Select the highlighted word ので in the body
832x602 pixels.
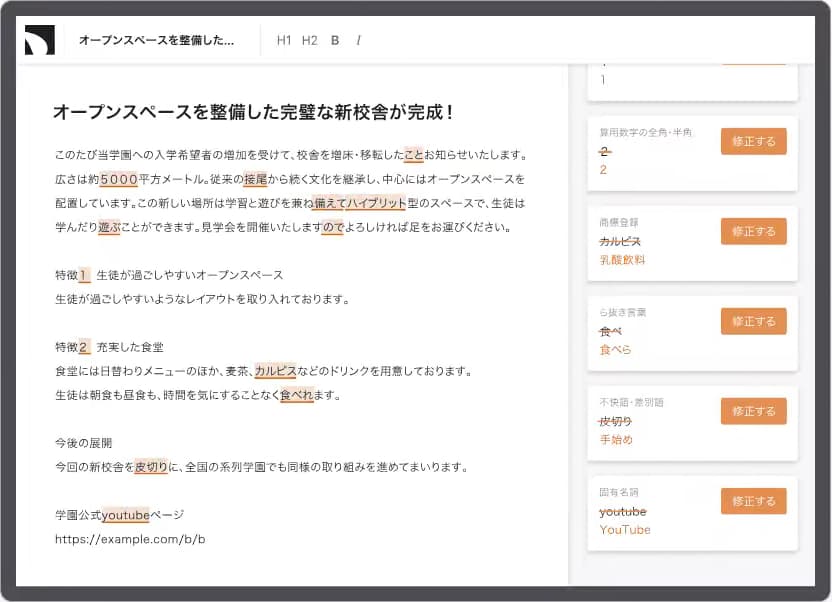(x=333, y=228)
